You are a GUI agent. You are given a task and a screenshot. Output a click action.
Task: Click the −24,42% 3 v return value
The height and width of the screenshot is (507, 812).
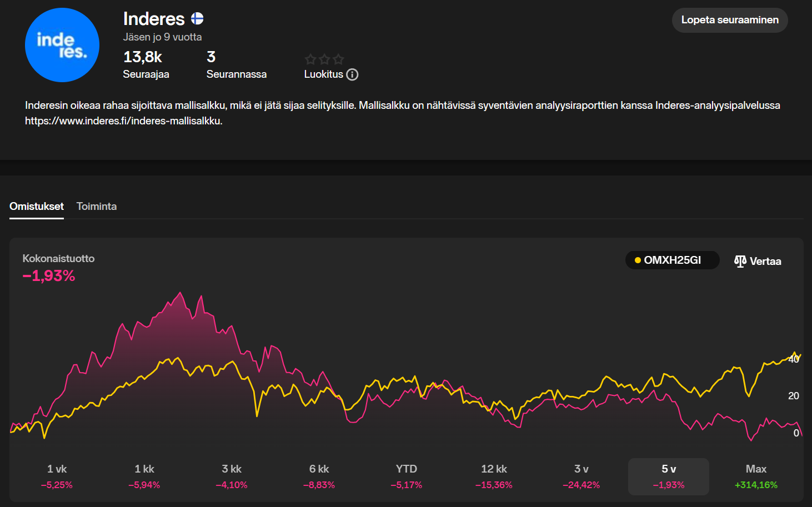[582, 485]
